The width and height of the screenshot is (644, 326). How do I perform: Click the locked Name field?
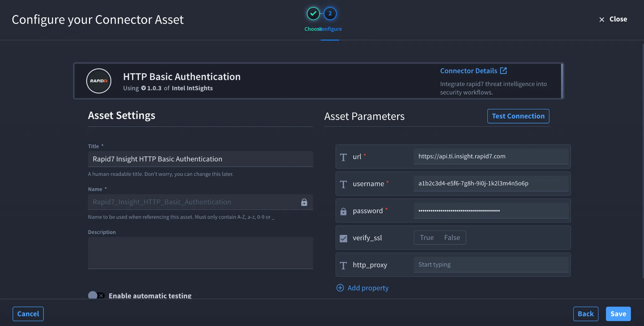pyautogui.click(x=200, y=202)
